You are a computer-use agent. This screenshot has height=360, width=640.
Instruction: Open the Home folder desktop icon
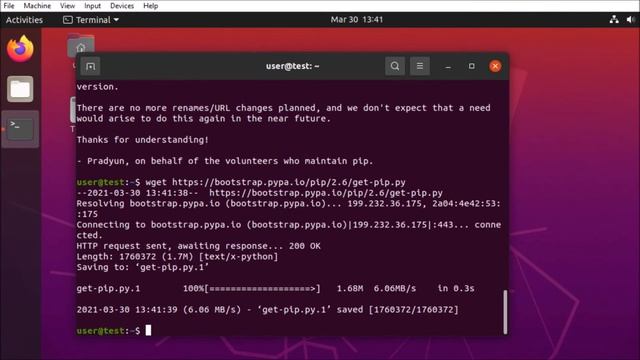81,46
